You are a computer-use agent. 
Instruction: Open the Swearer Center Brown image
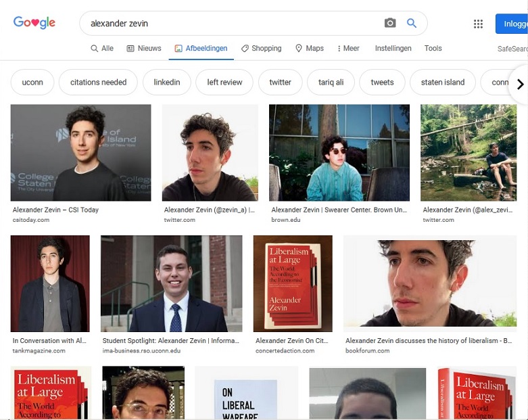pyautogui.click(x=339, y=153)
